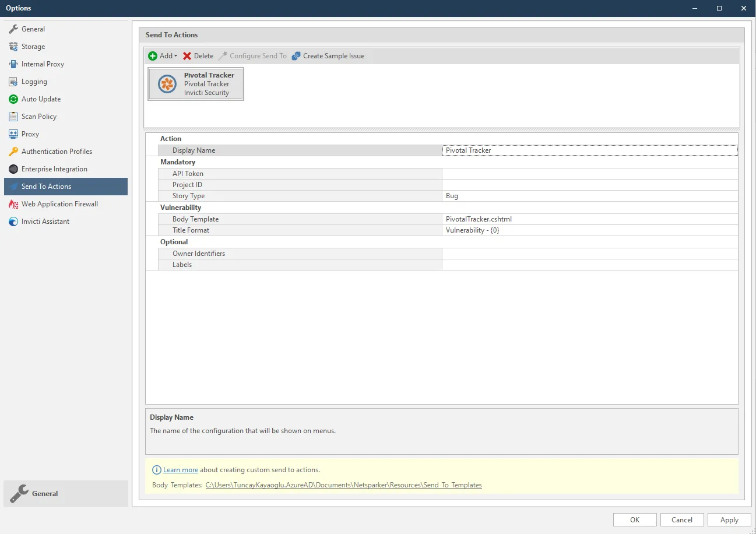Open Web Application Firewall settings

click(x=59, y=203)
